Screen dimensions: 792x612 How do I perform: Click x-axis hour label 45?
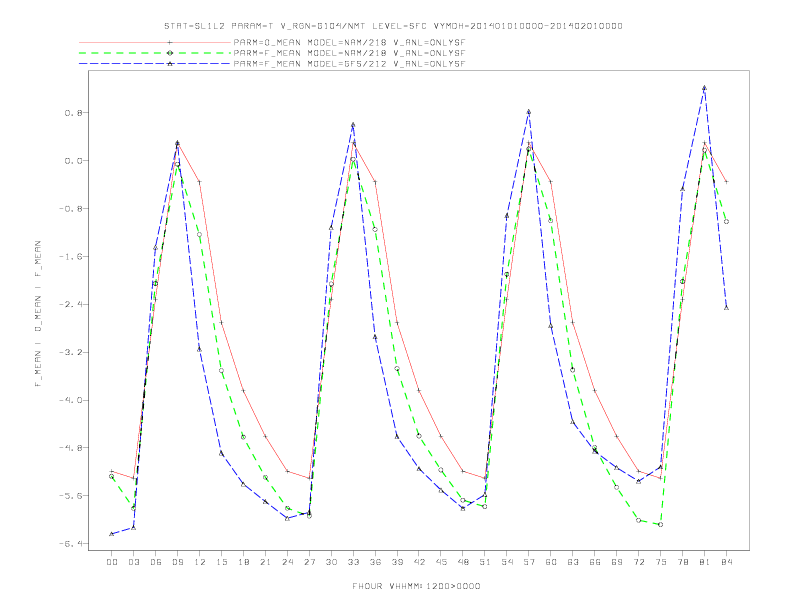pos(441,562)
